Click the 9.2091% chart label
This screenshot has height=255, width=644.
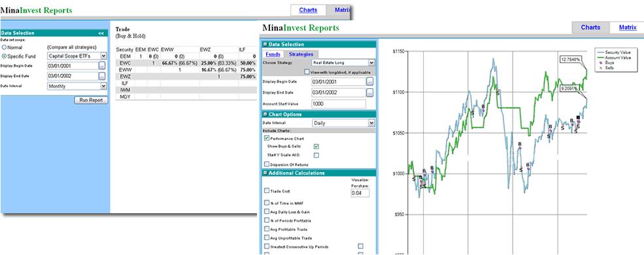[x=570, y=88]
